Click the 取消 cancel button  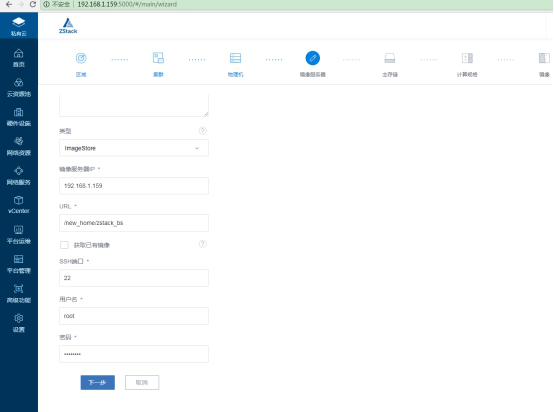pos(142,382)
